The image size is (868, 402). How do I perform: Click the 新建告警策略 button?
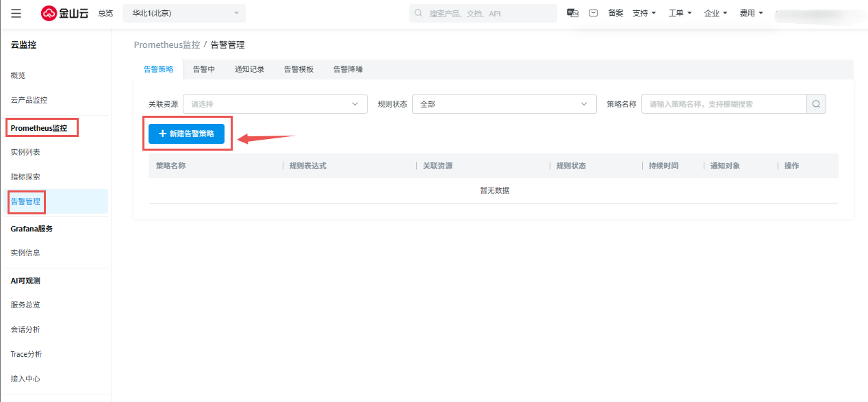pyautogui.click(x=186, y=134)
